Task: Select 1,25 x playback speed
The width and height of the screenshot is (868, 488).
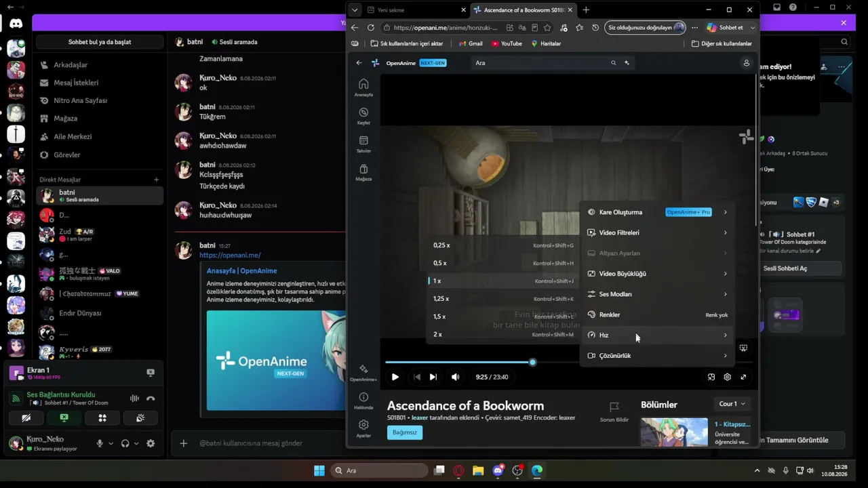Action: click(x=503, y=298)
